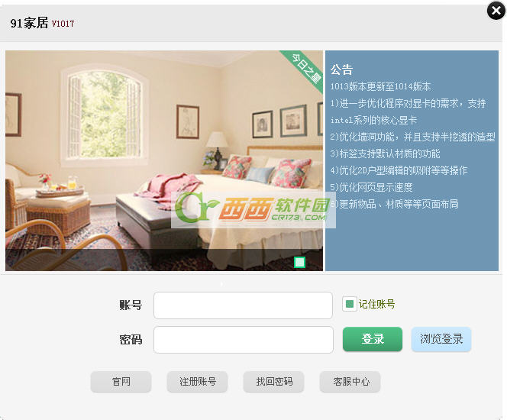Click the 浏览登录 button
The width and height of the screenshot is (507, 420).
(441, 339)
